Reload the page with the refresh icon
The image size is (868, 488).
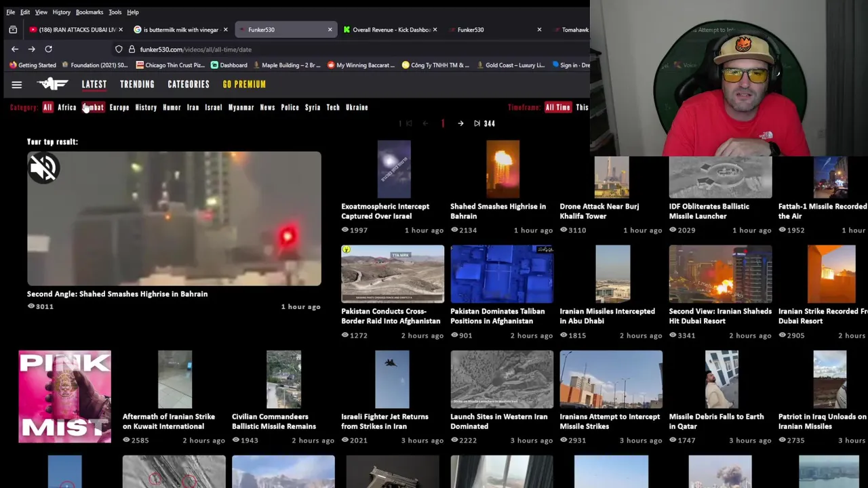pyautogui.click(x=48, y=49)
